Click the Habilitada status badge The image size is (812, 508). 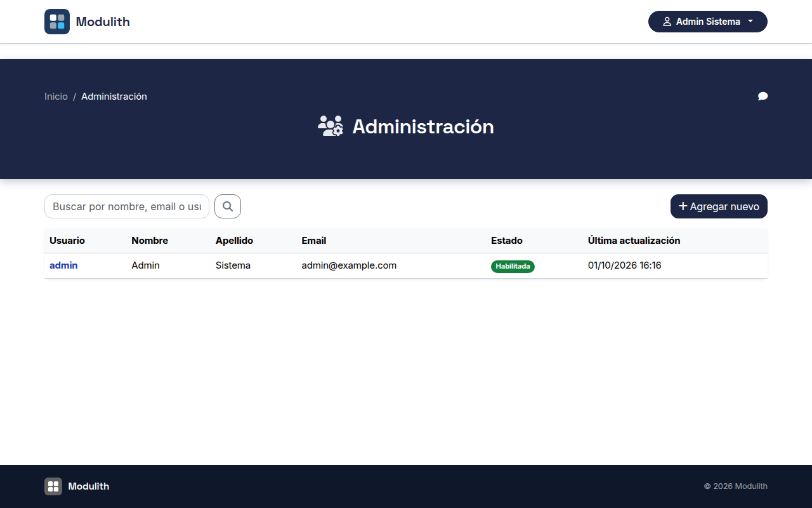point(513,267)
